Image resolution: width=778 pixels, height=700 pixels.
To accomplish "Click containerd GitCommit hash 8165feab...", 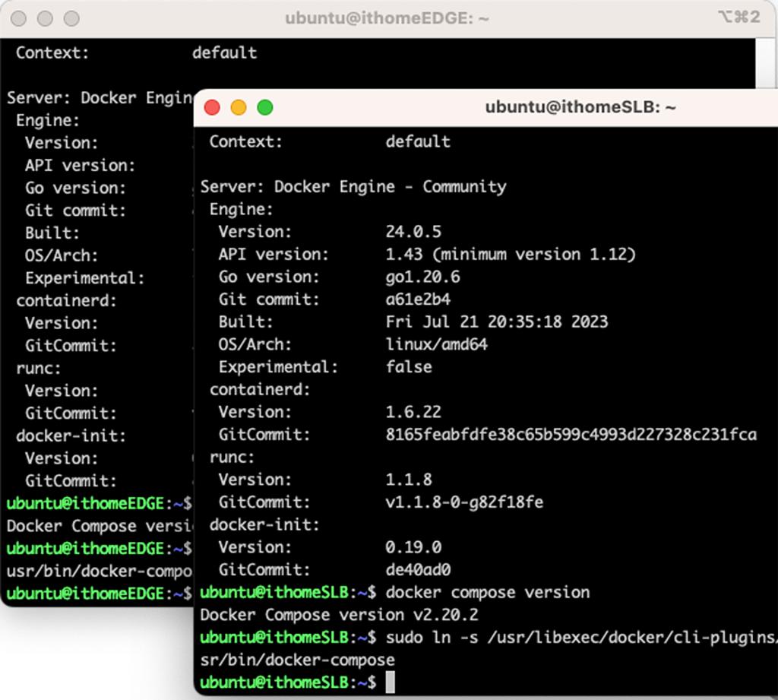I will point(571,435).
